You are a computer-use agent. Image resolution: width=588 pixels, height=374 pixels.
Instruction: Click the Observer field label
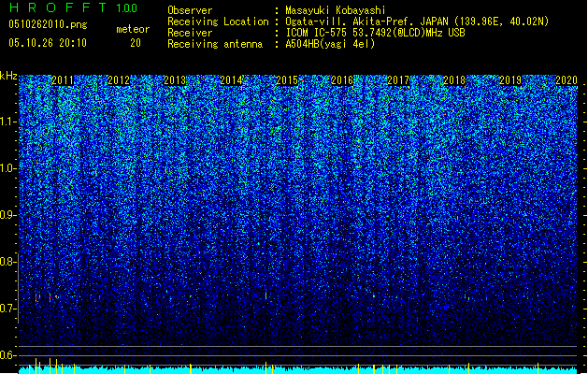[190, 10]
